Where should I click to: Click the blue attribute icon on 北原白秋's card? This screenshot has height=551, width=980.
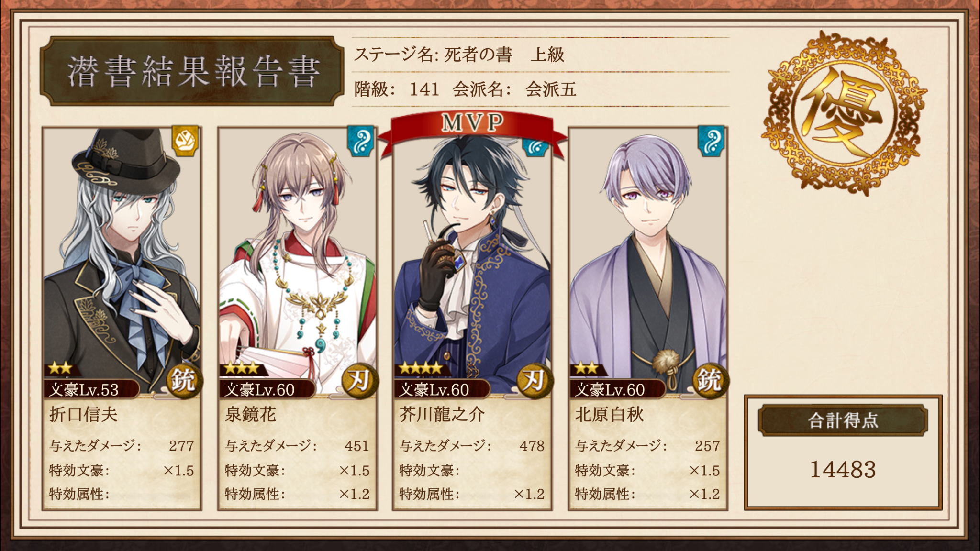712,141
